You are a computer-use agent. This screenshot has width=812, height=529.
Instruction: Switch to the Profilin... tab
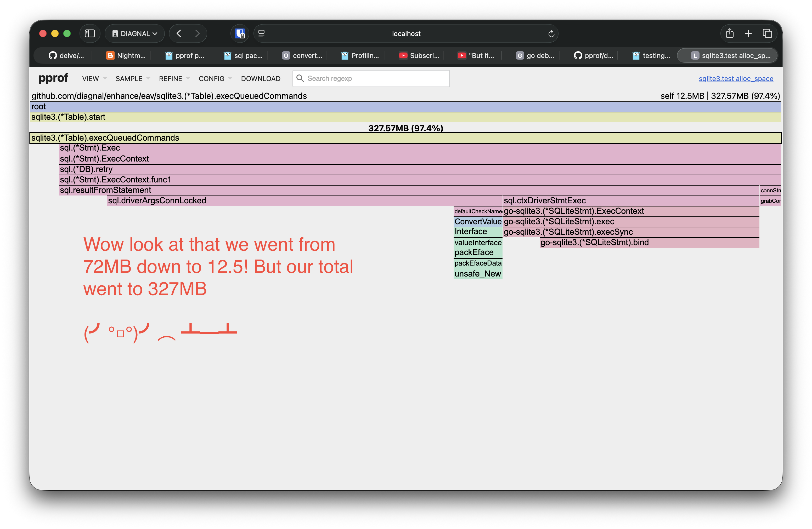coord(360,56)
